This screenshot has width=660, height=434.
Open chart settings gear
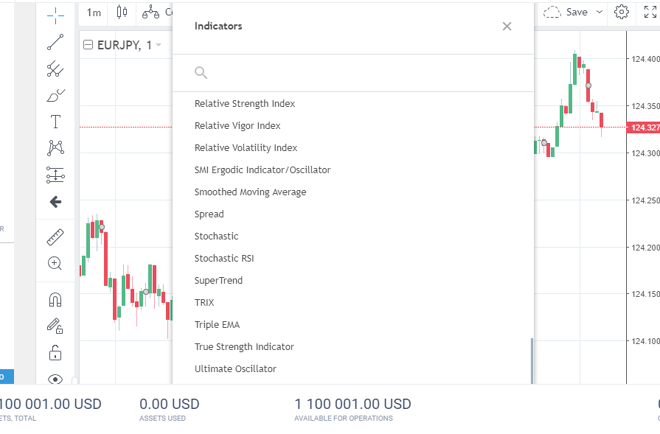coord(622,12)
